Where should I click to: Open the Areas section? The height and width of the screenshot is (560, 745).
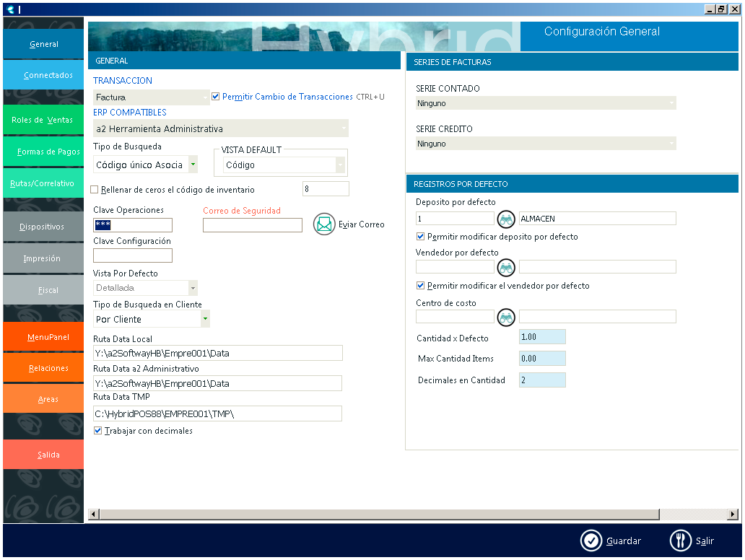(x=43, y=399)
